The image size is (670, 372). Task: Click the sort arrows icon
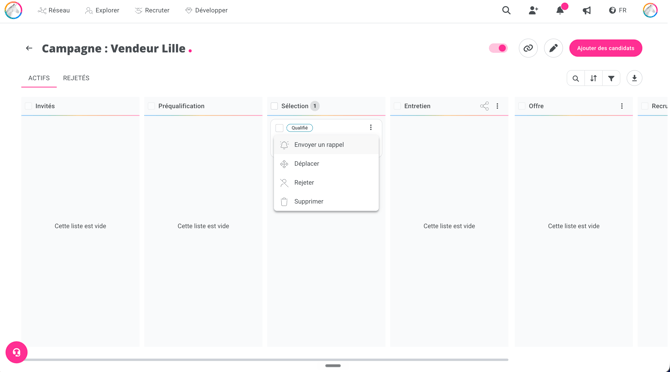(x=594, y=79)
